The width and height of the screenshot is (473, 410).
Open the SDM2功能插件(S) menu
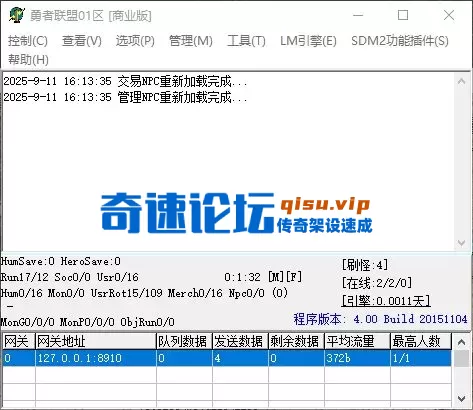400,41
